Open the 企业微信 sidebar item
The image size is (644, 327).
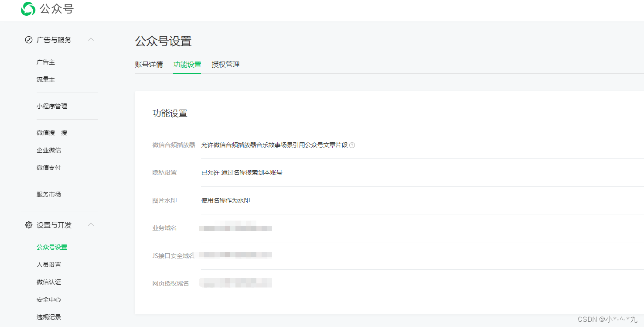(49, 150)
